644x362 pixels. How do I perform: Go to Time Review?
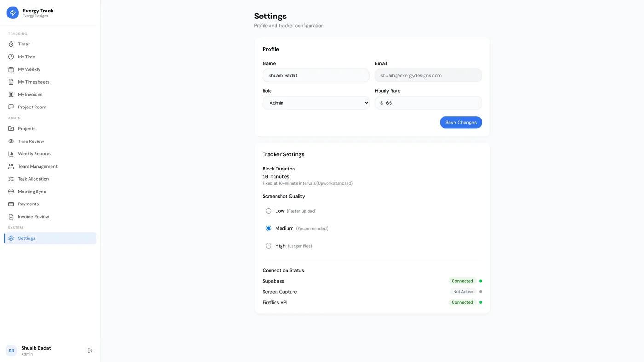pyautogui.click(x=50, y=141)
